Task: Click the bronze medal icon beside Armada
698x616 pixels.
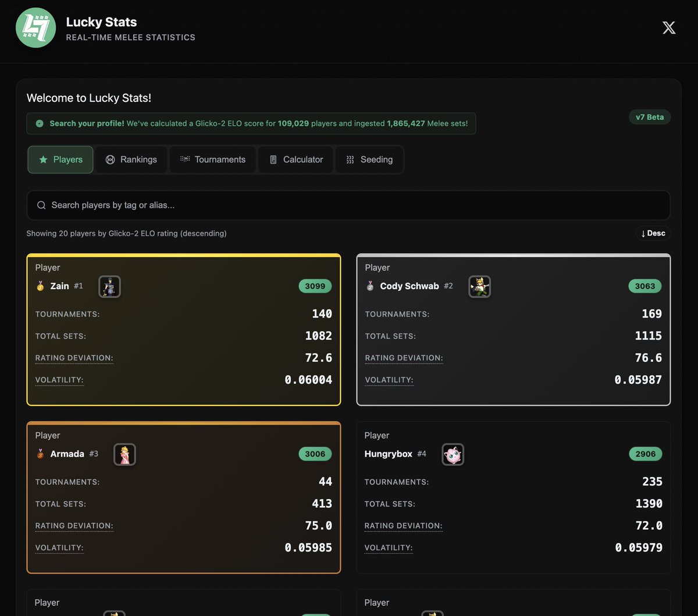Action: 40,454
